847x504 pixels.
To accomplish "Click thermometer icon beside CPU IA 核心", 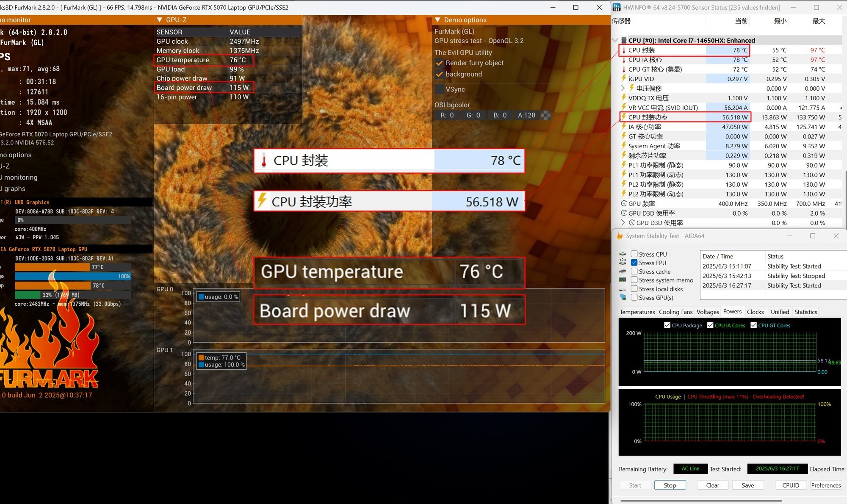I will (x=624, y=60).
